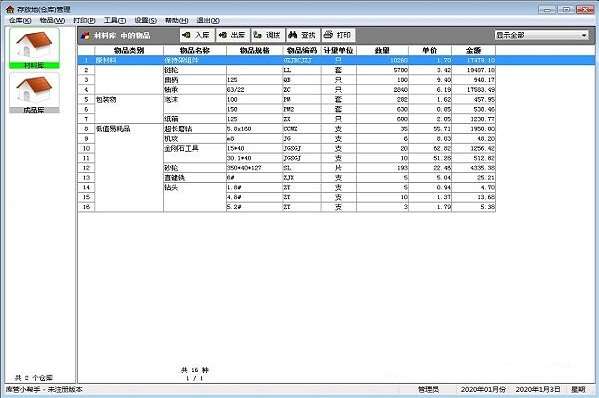Open the 物品 menu
Viewport: 599px width, 398px height.
(52, 20)
